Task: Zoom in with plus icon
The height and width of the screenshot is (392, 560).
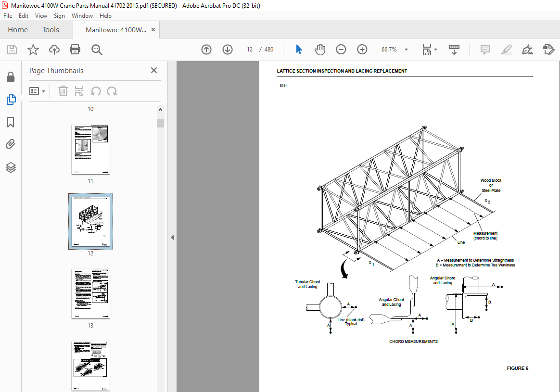Action: coord(362,49)
